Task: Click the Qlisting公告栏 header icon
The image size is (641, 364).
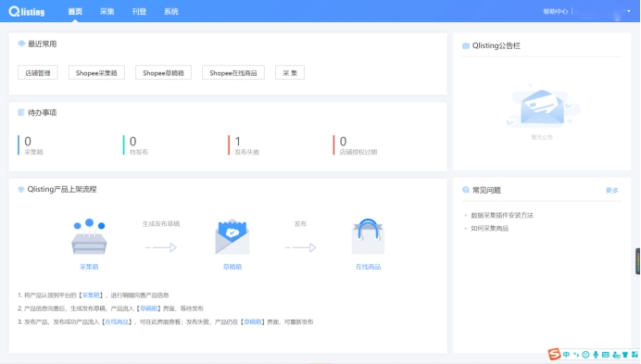Action: 466,45
